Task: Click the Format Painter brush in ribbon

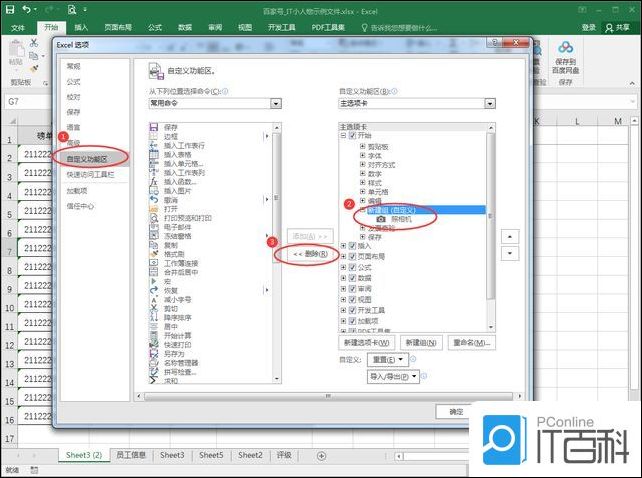Action: pos(34,69)
